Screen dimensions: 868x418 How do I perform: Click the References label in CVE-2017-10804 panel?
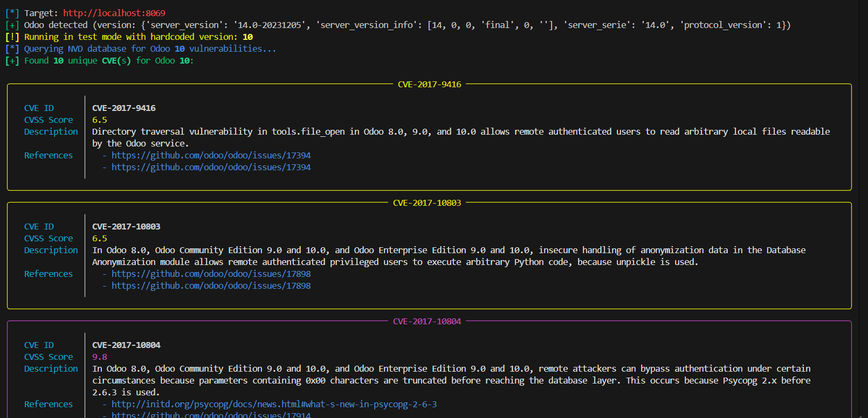48,404
